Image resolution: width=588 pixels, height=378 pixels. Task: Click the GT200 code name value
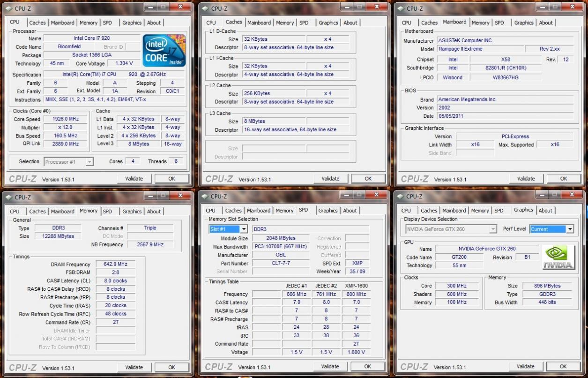(459, 257)
